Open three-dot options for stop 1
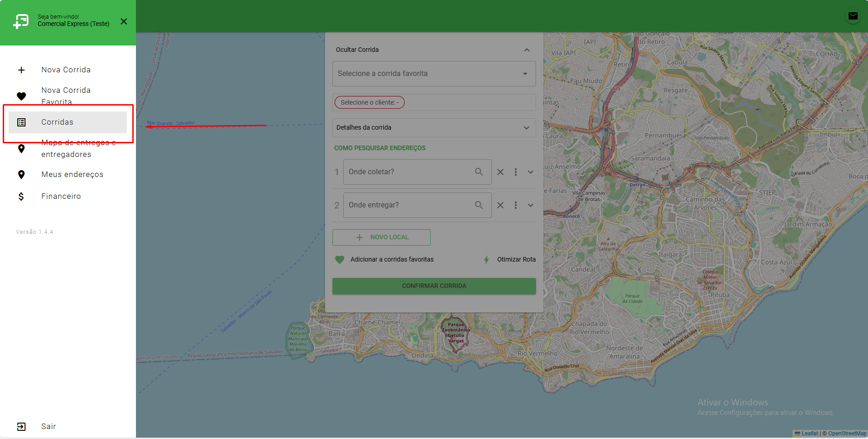The height and width of the screenshot is (439, 868). [516, 172]
